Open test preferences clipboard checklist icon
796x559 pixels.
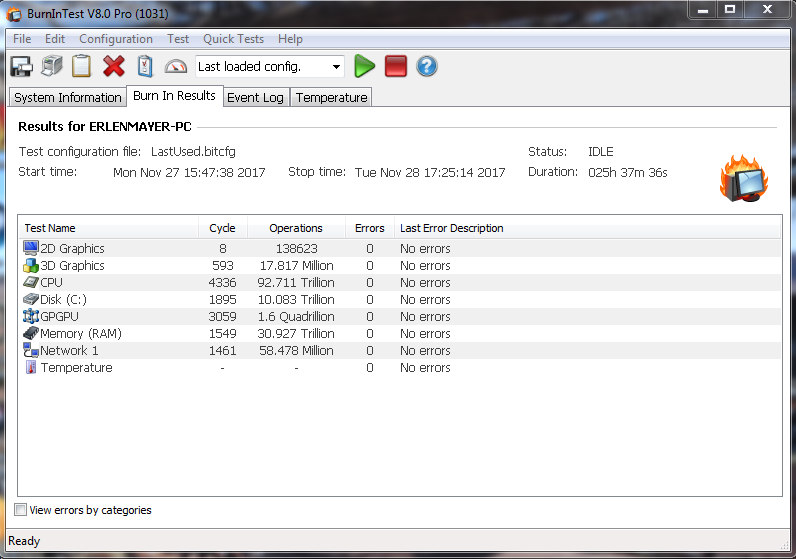[145, 66]
